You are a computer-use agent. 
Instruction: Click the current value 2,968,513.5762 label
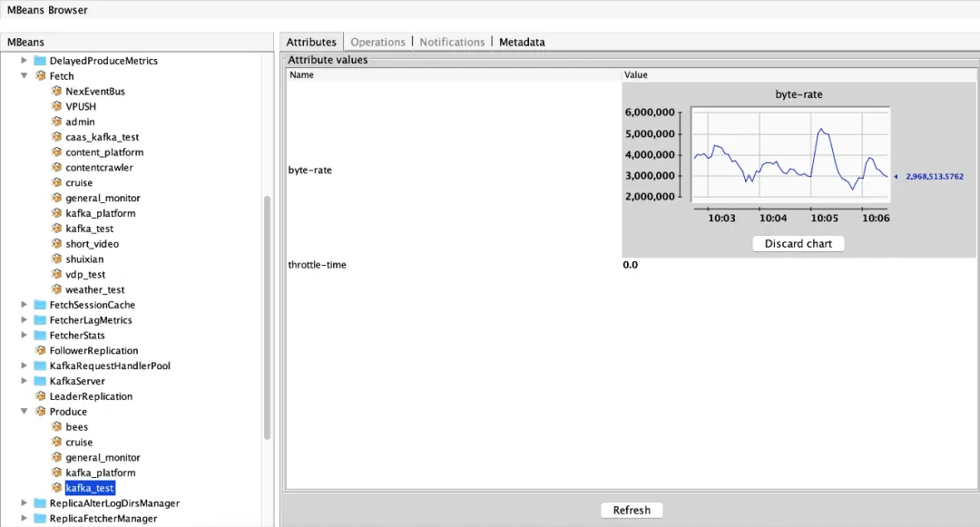[x=935, y=177]
